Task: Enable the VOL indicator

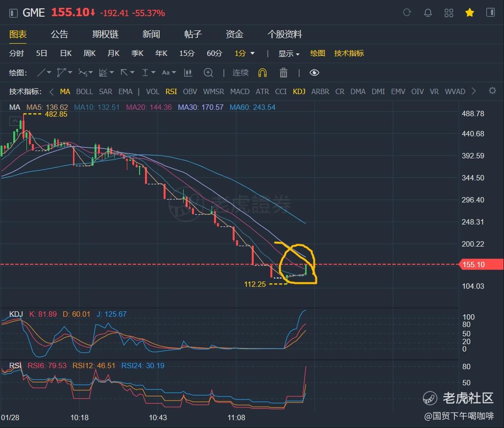Action: pyautogui.click(x=153, y=91)
